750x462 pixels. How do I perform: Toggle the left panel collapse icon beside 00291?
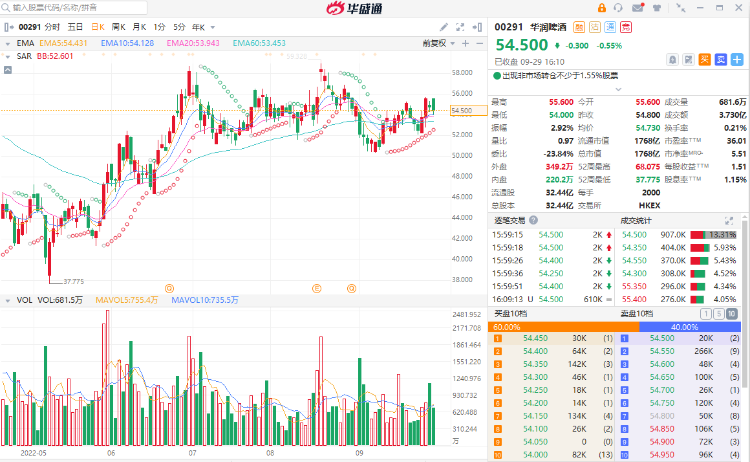[x=9, y=27]
